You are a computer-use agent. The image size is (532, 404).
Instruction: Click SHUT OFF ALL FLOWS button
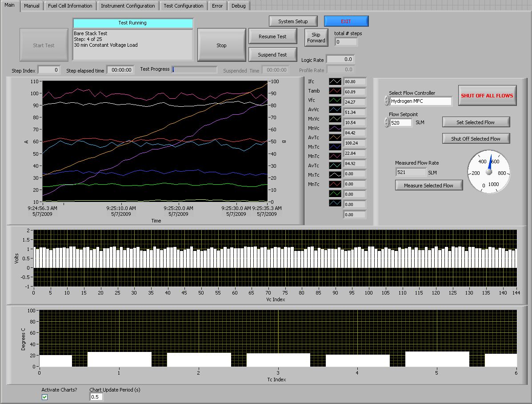click(487, 96)
